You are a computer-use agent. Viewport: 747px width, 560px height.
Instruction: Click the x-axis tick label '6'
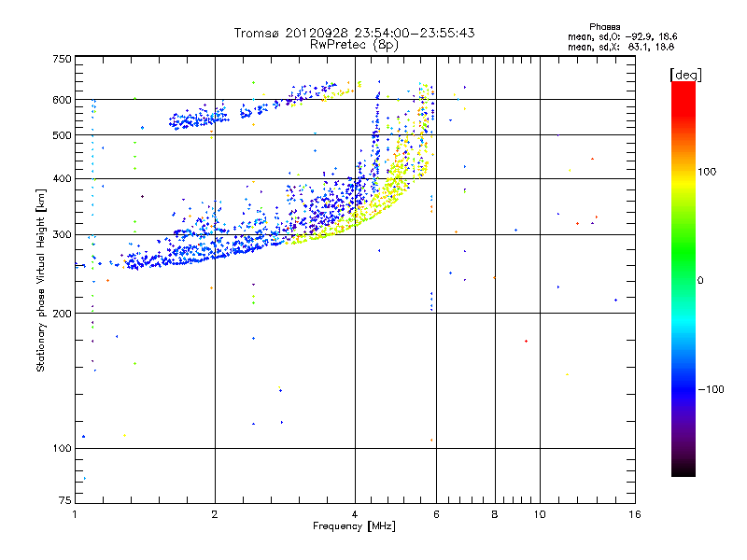click(436, 514)
